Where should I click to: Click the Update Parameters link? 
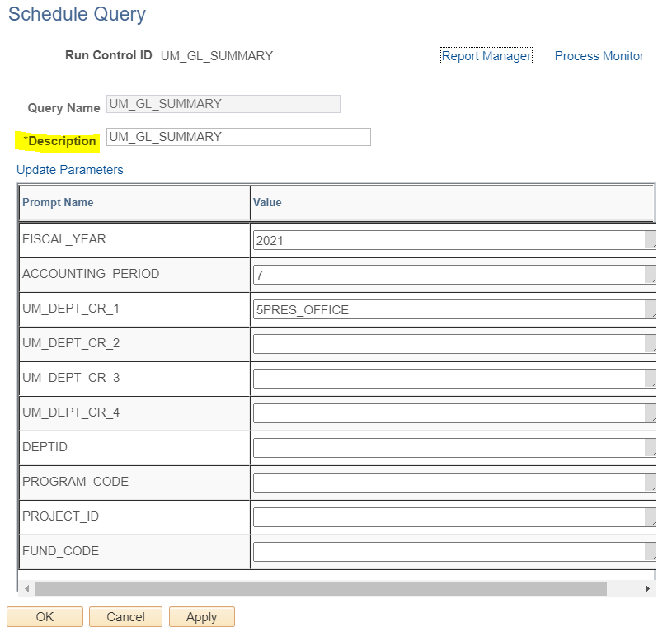point(70,170)
